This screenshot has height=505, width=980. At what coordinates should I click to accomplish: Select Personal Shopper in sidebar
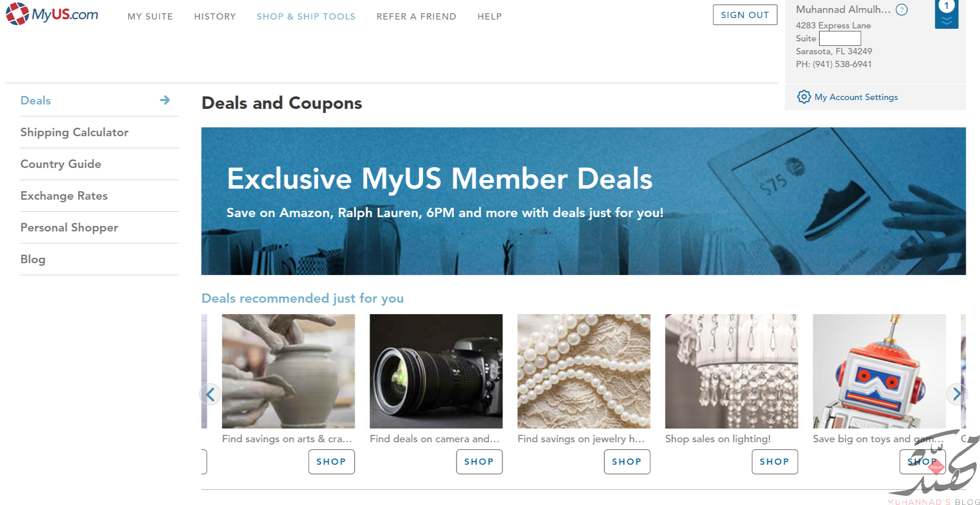pyautogui.click(x=69, y=227)
